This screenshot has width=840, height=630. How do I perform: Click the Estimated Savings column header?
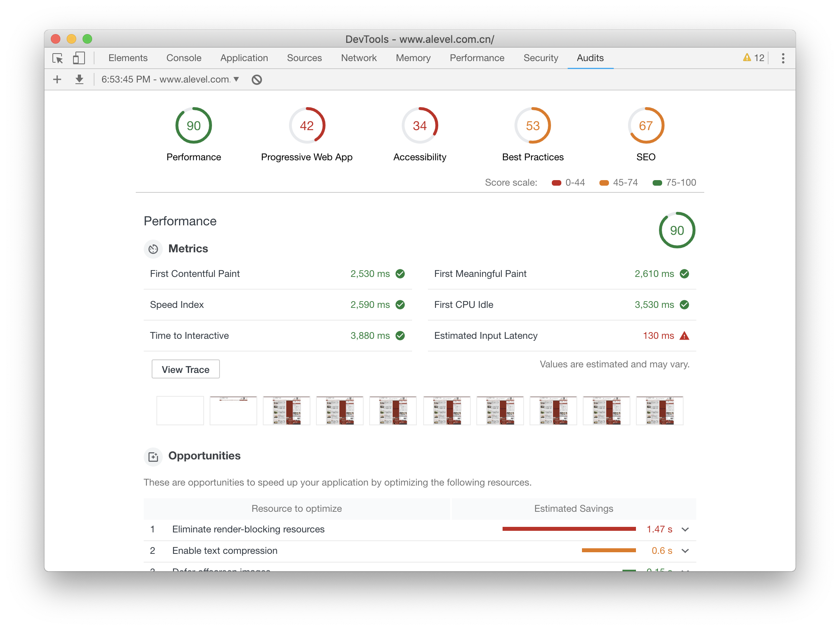(574, 509)
